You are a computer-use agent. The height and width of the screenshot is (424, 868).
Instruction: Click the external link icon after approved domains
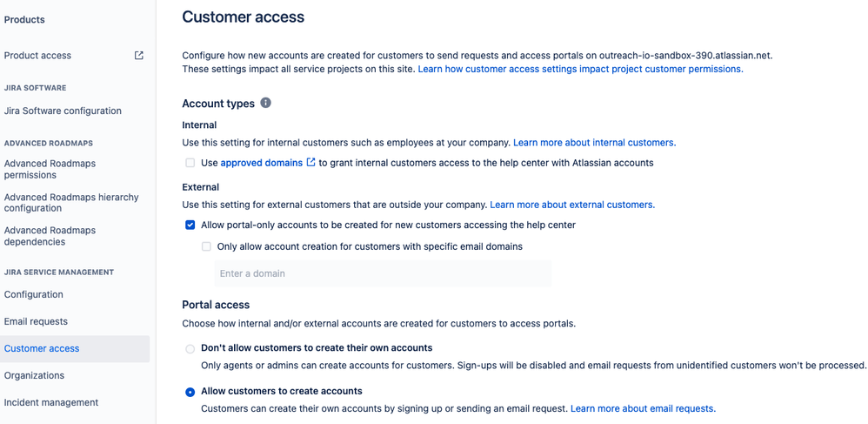pos(311,163)
